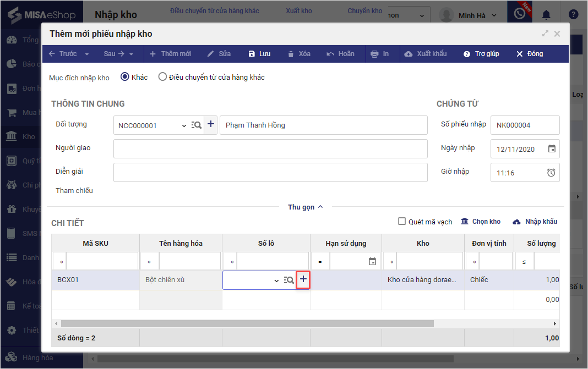This screenshot has height=369, width=588.
Task: Click the Xóa delete button
Action: (300, 54)
